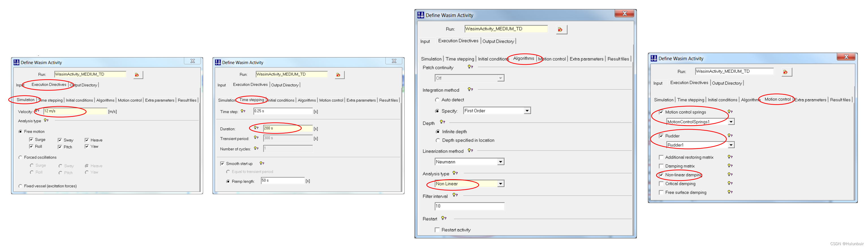Viewport: 868px width, 248px height.
Task: Click help icon for Non-linear damping
Action: click(730, 175)
